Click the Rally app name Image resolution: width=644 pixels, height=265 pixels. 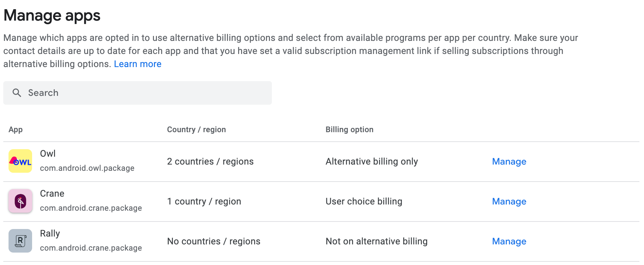(x=49, y=233)
